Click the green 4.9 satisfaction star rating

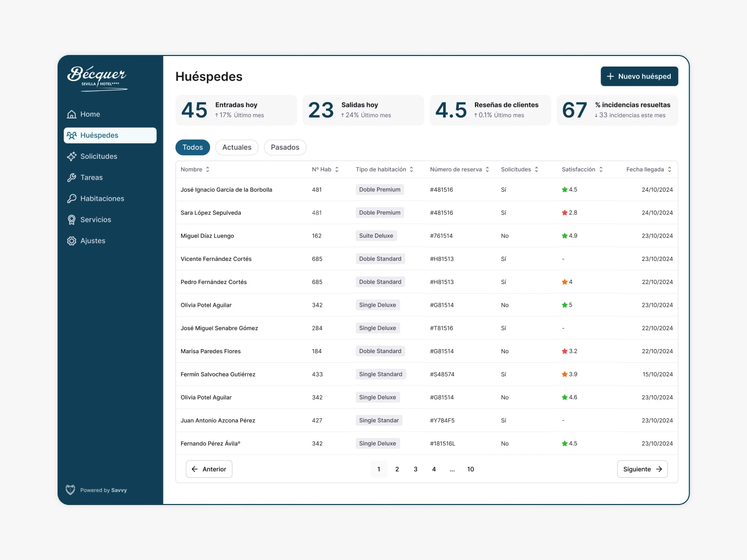click(x=569, y=236)
